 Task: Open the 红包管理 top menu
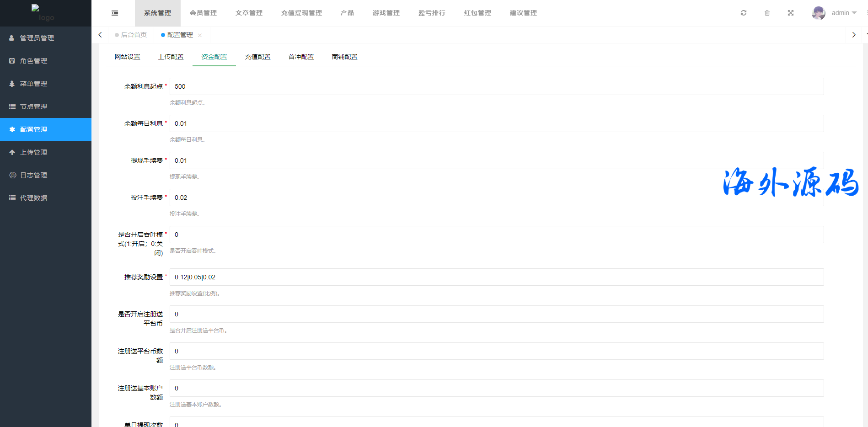pos(477,13)
